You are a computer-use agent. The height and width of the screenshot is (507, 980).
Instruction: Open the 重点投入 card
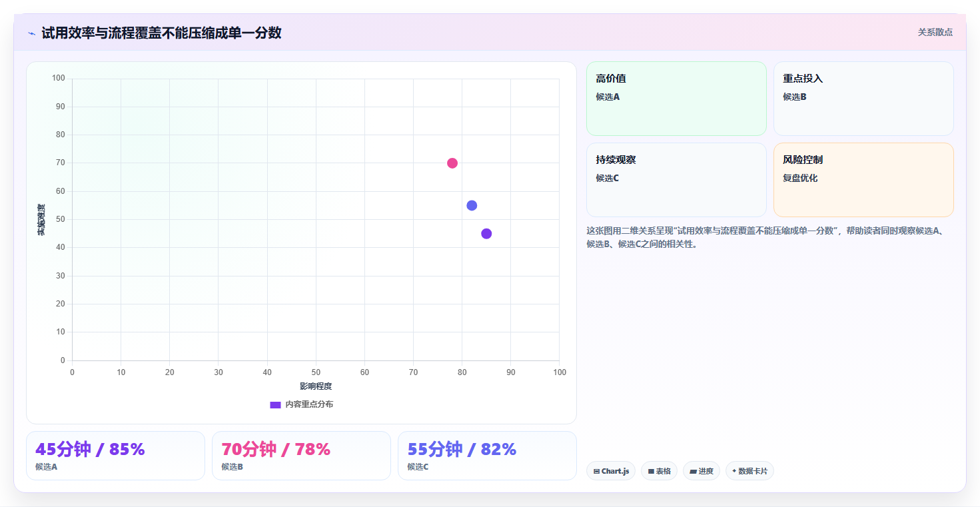point(863,99)
